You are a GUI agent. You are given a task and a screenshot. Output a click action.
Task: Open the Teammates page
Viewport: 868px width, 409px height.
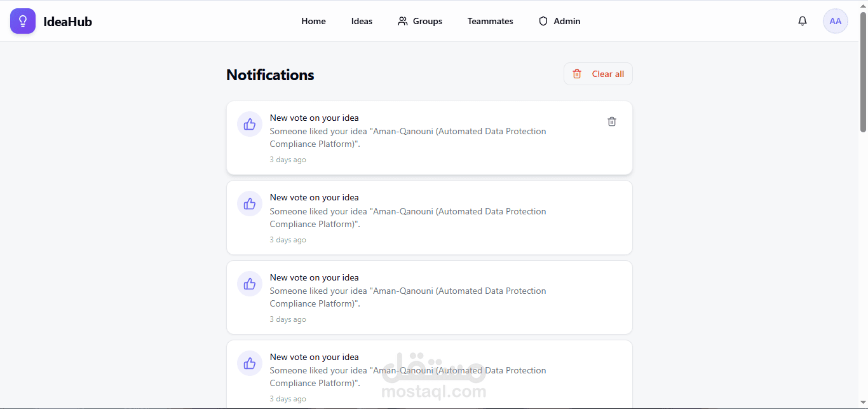490,21
